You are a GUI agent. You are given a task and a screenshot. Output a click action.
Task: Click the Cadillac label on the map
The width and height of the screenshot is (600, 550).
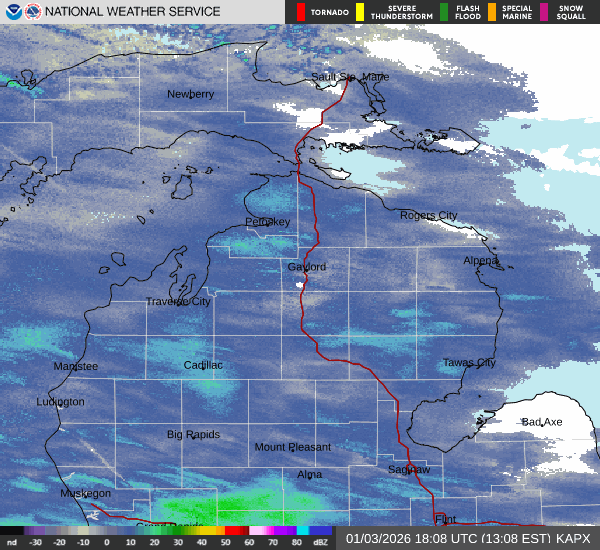click(x=203, y=365)
